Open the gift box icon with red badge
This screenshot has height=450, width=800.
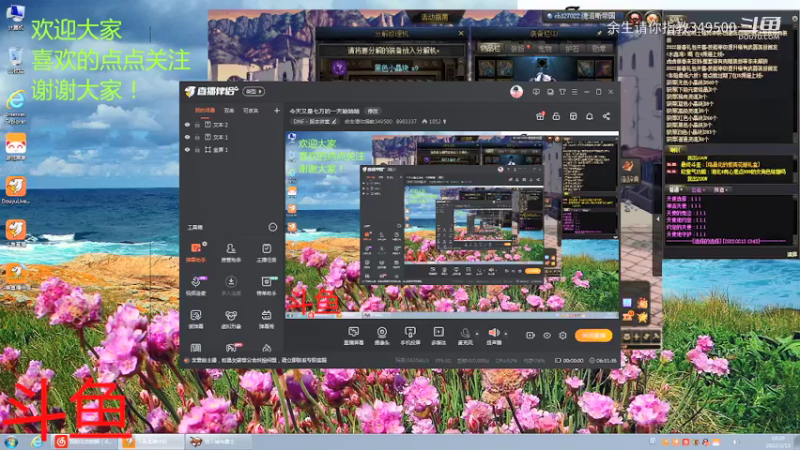coord(540,116)
